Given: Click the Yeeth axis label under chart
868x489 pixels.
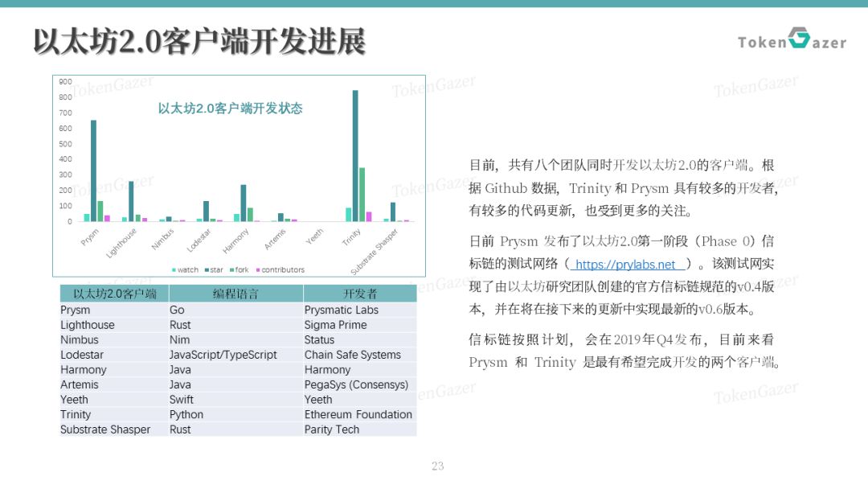Looking at the screenshot, I should (314, 236).
